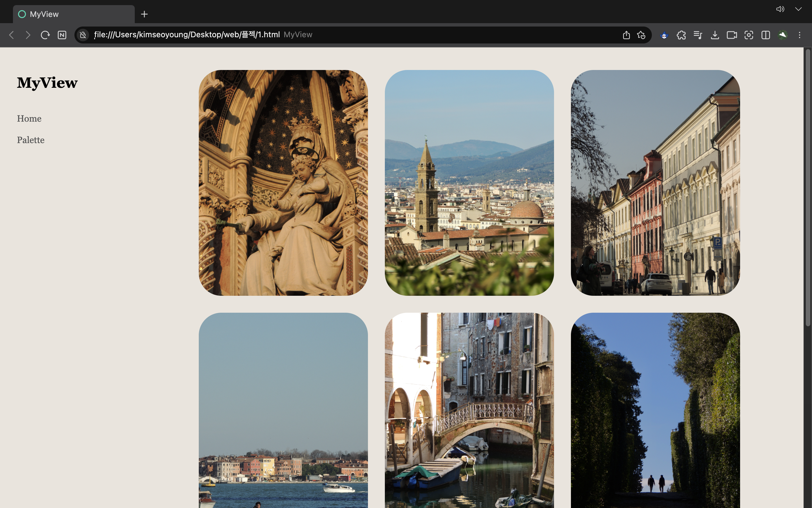Viewport: 812px width, 508px height.
Task: Bookmark this page with star icon
Action: 641,35
